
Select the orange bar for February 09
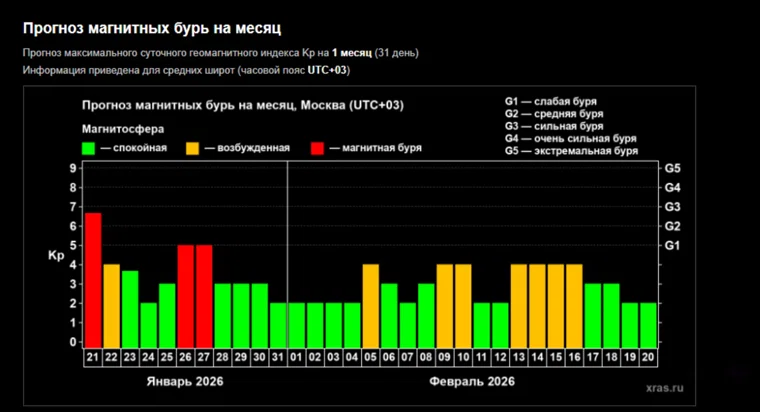445,304
